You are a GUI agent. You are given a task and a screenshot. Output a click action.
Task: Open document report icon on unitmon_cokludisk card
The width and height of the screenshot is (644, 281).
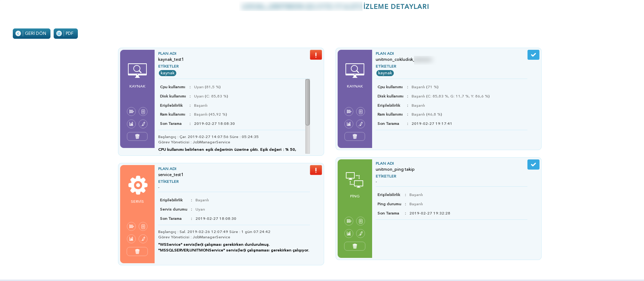point(360,111)
